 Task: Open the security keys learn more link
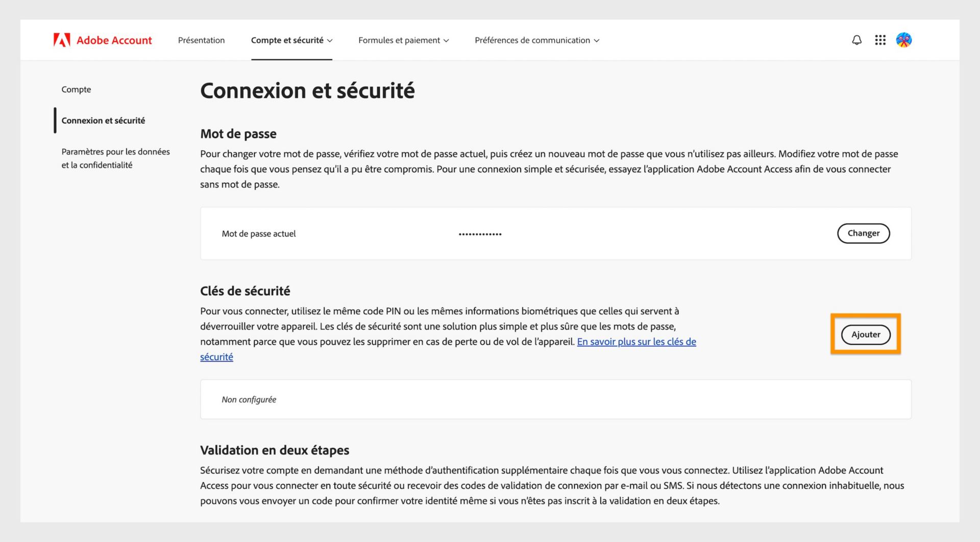click(x=637, y=342)
